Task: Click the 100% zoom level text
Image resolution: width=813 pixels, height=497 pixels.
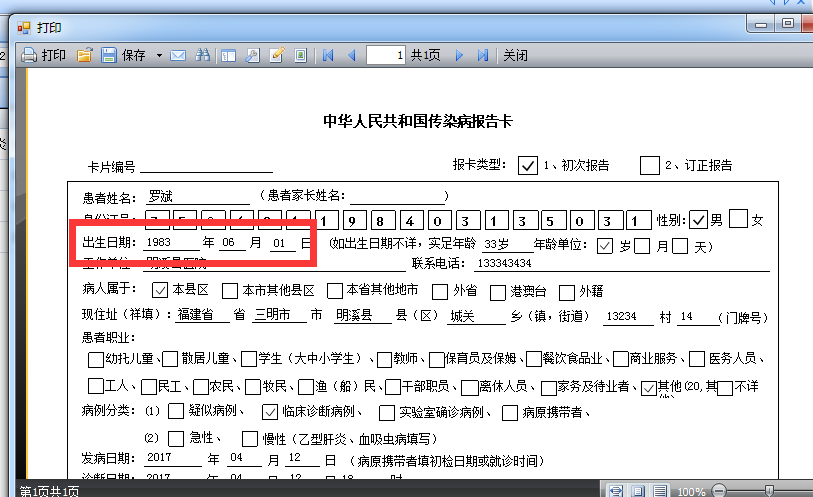Action: tap(691, 492)
